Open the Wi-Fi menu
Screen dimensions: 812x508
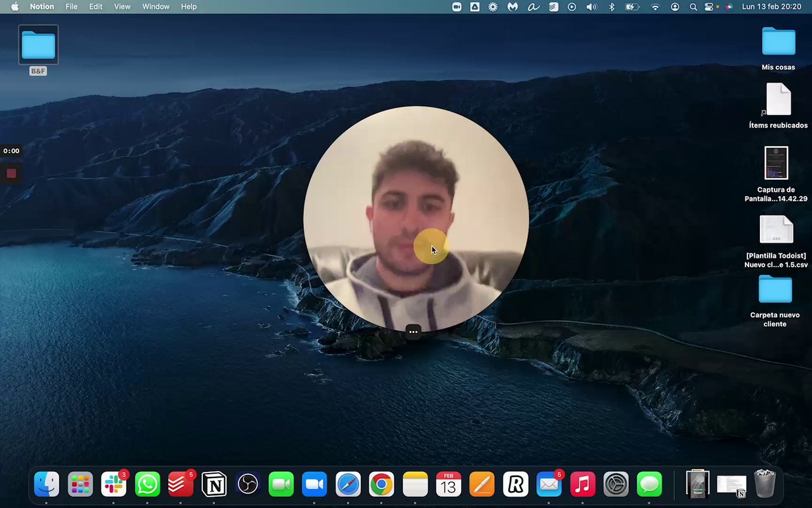point(655,6)
